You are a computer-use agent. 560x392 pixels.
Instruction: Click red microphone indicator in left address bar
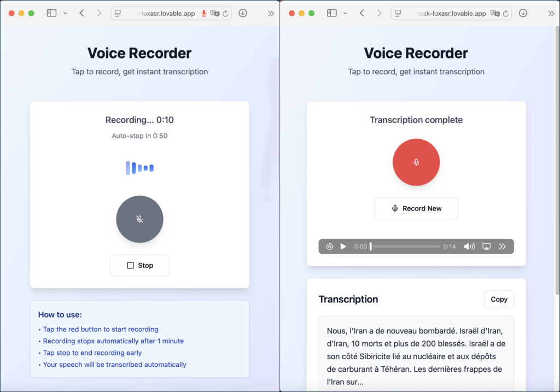[204, 14]
